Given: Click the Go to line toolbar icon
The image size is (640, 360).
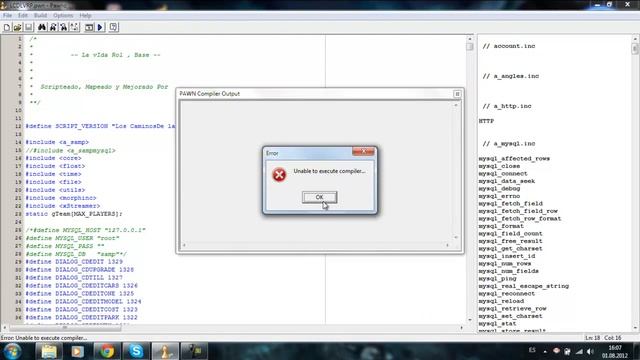Looking at the screenshot, I should point(74,27).
